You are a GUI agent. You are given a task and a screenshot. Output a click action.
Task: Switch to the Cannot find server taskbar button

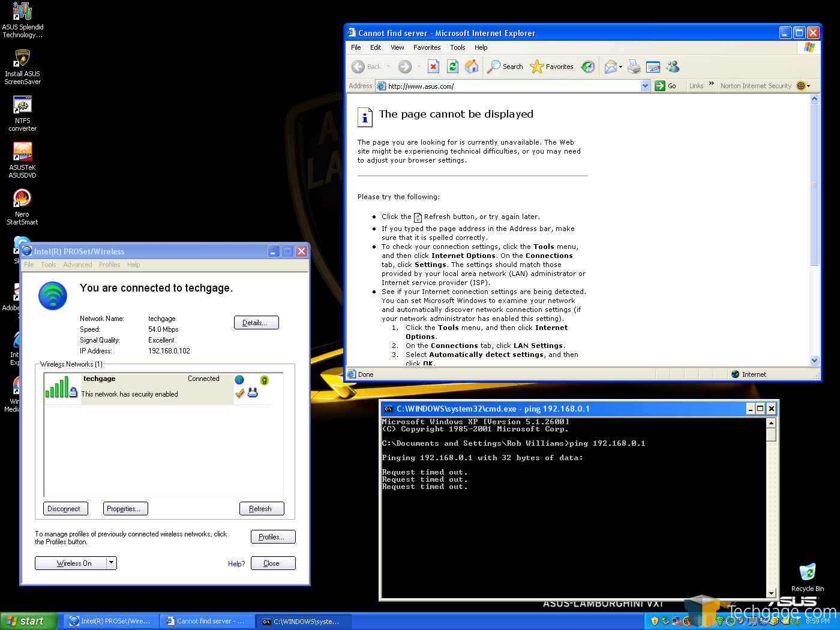click(207, 621)
